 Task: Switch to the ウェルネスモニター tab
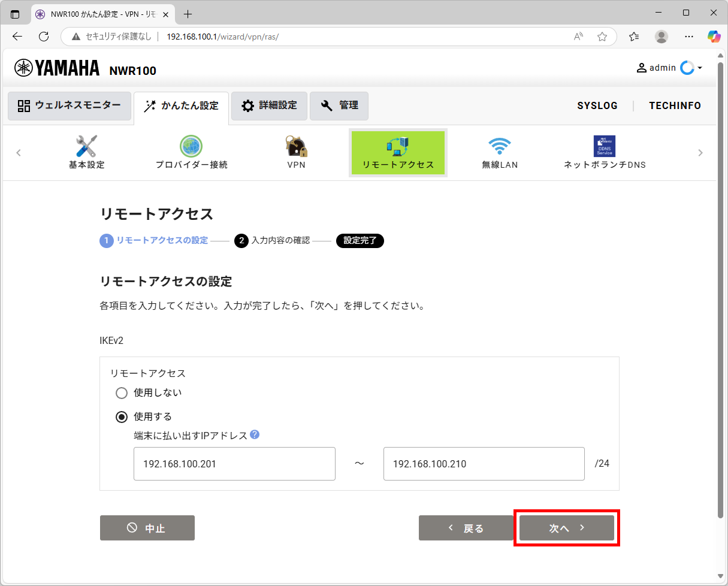[x=69, y=105]
